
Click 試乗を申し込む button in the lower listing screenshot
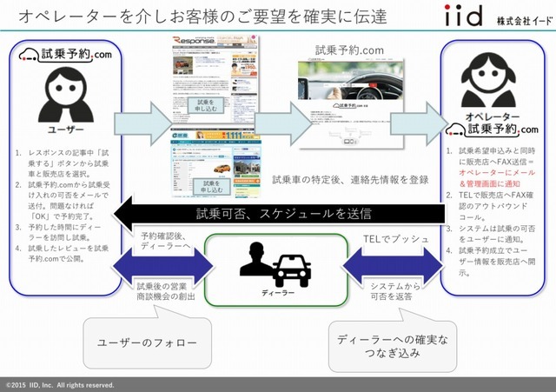coord(211,187)
